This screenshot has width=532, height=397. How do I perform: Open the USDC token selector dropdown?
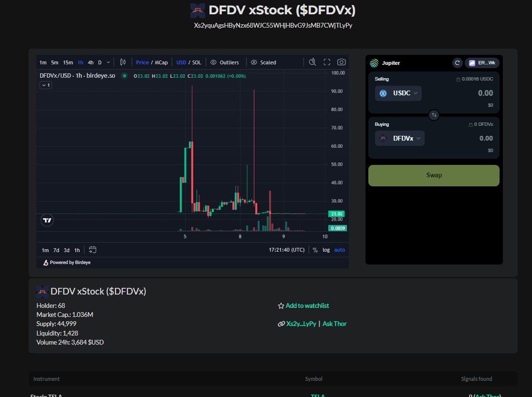(399, 93)
